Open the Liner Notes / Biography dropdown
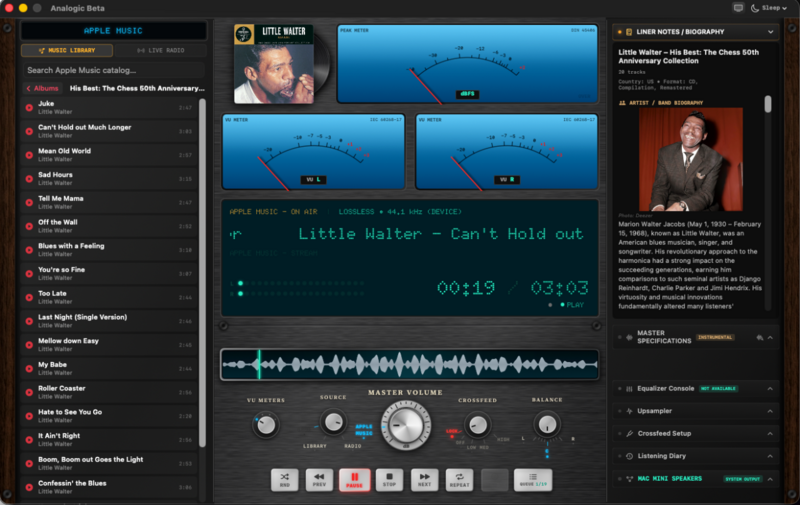The width and height of the screenshot is (800, 505). point(770,32)
